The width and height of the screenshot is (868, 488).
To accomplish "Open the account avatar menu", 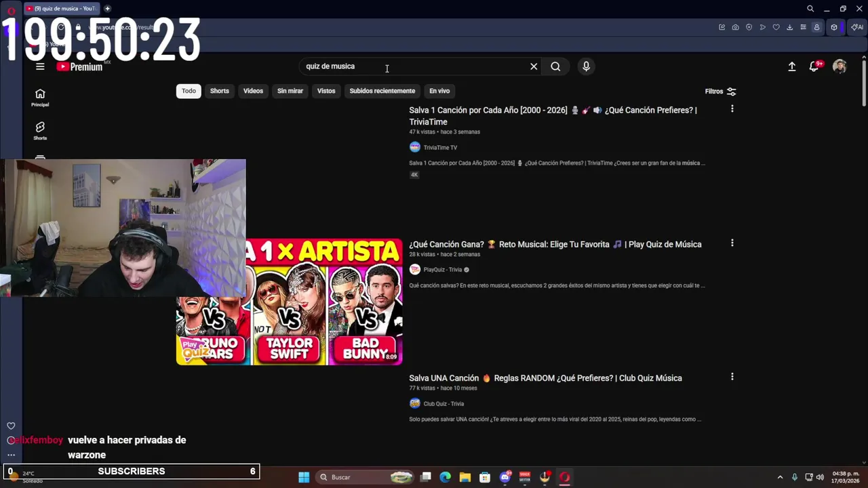I will [840, 66].
